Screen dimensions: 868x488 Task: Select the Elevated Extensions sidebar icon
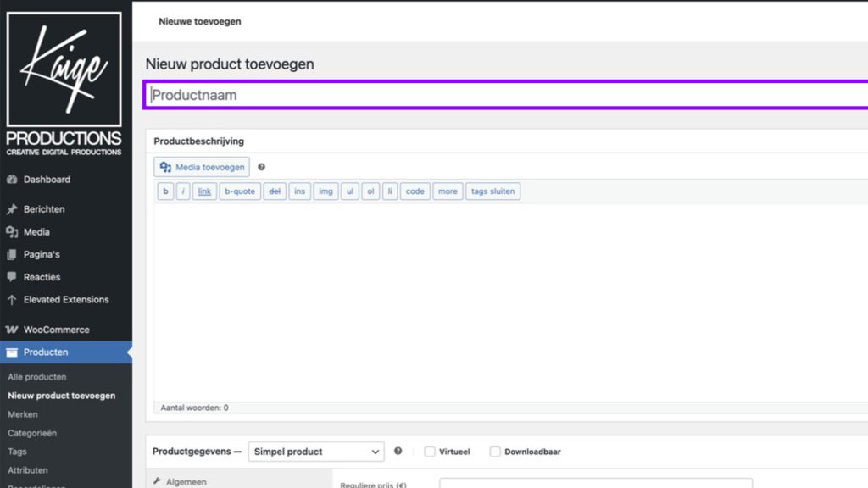click(13, 299)
